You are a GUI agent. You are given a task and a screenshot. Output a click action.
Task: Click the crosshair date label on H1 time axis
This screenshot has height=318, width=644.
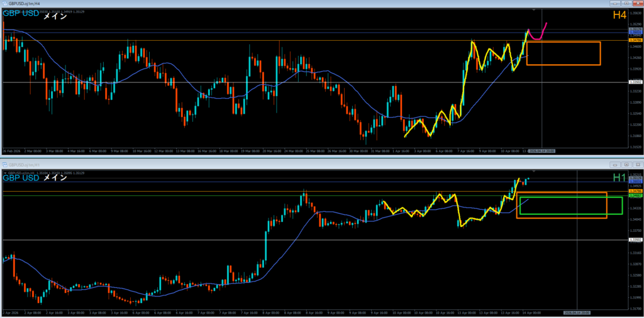(576, 312)
